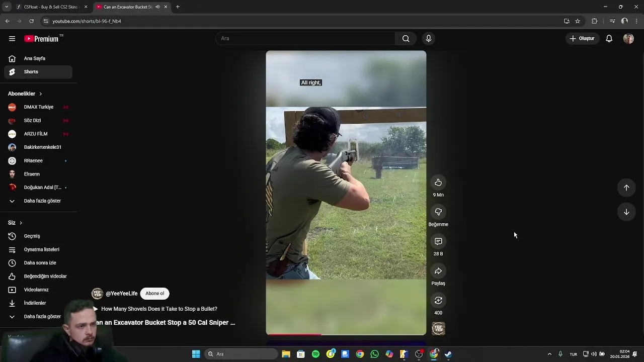Go to previous Short with up arrow

[x=626, y=188]
